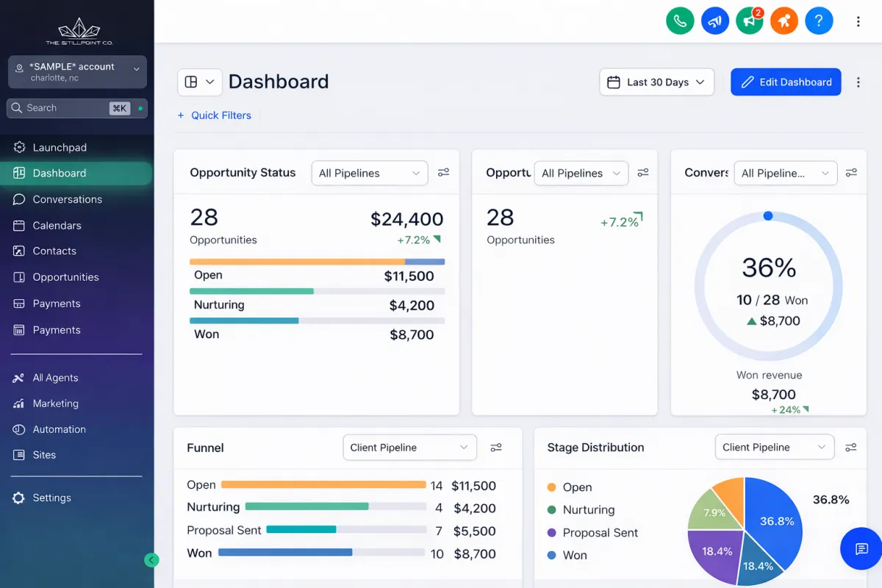Click the $24,400 total value

(x=406, y=219)
